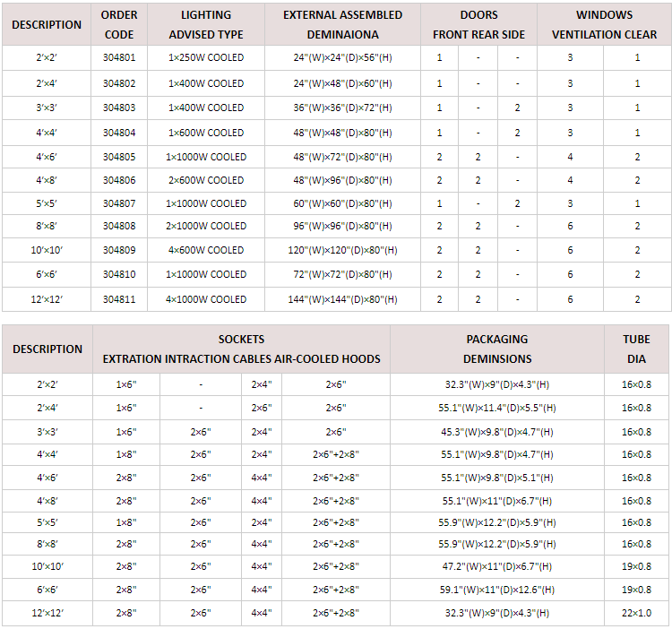The image size is (672, 629).
Task: Click the ORDER CODE column header
Action: (x=118, y=25)
